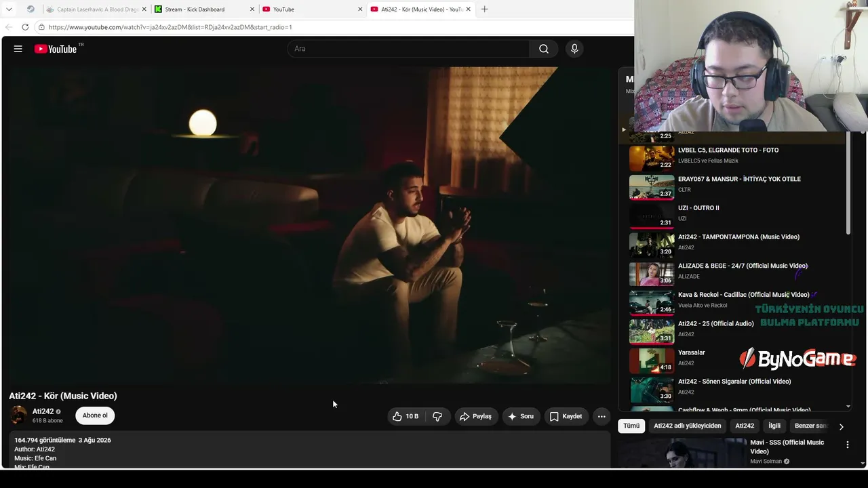
Task: Open Ati242 channel avatar
Action: pos(19,415)
